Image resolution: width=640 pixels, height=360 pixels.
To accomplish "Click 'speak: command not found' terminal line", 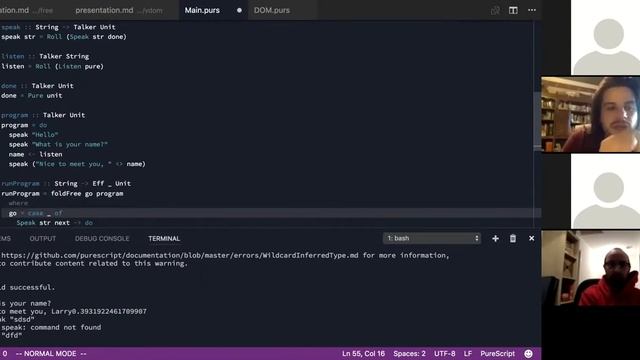I will coord(51,327).
